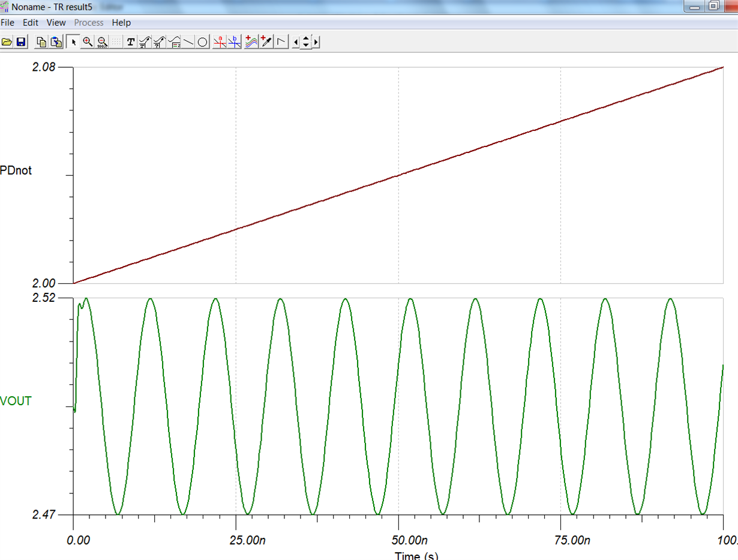Click the left arrow toolbar button
The width and height of the screenshot is (738, 560).
click(296, 42)
